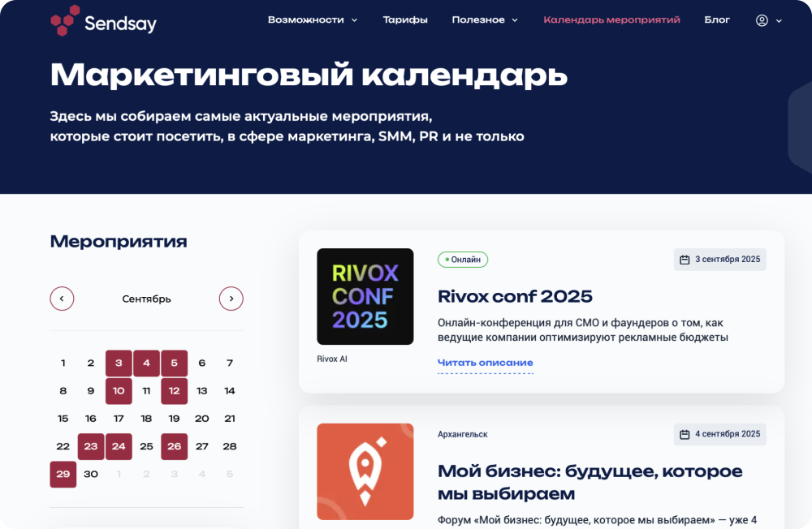Select highlighted date 29 in calendar
The height and width of the screenshot is (529, 812).
pyautogui.click(x=63, y=475)
